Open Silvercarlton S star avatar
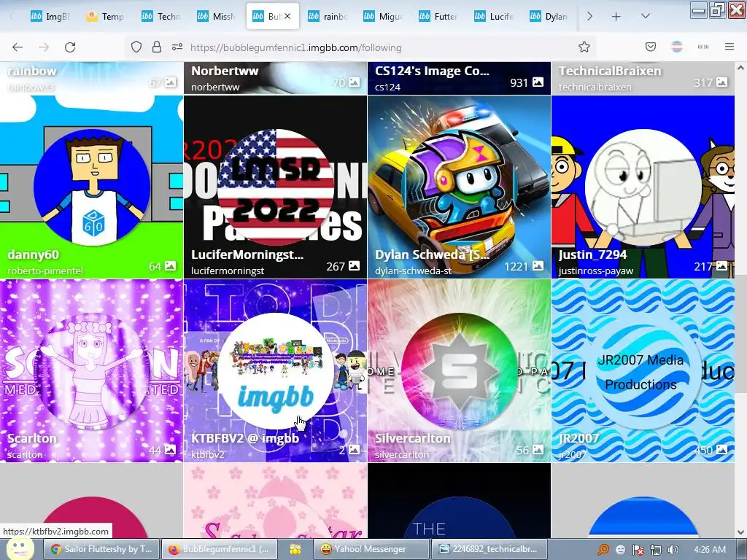 (460, 371)
